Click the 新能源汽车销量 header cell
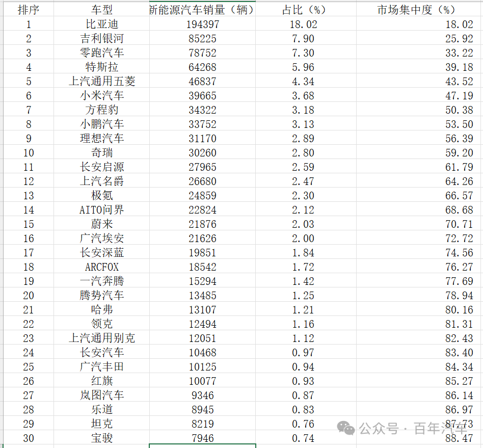The image size is (483, 448). pos(202,10)
